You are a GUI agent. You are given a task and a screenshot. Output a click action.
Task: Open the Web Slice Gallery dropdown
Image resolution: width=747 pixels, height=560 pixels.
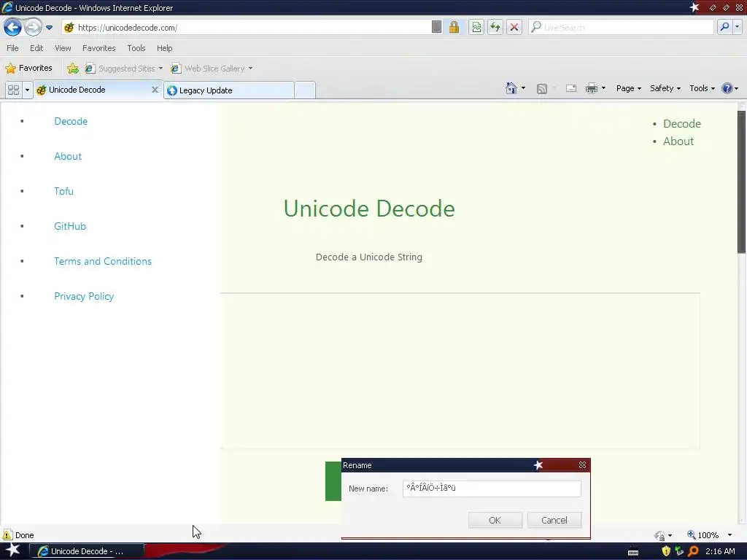[212, 69]
